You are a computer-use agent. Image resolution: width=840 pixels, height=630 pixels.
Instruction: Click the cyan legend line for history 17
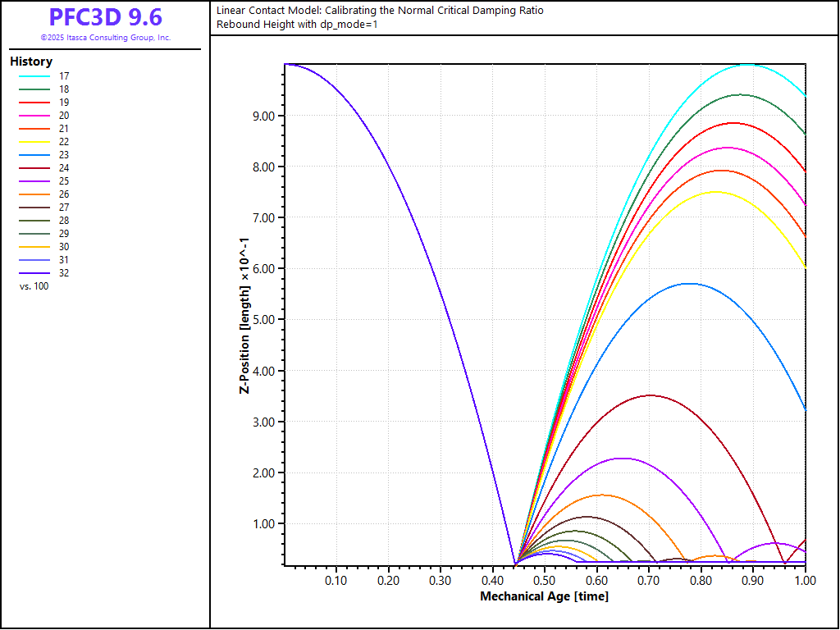click(34, 76)
